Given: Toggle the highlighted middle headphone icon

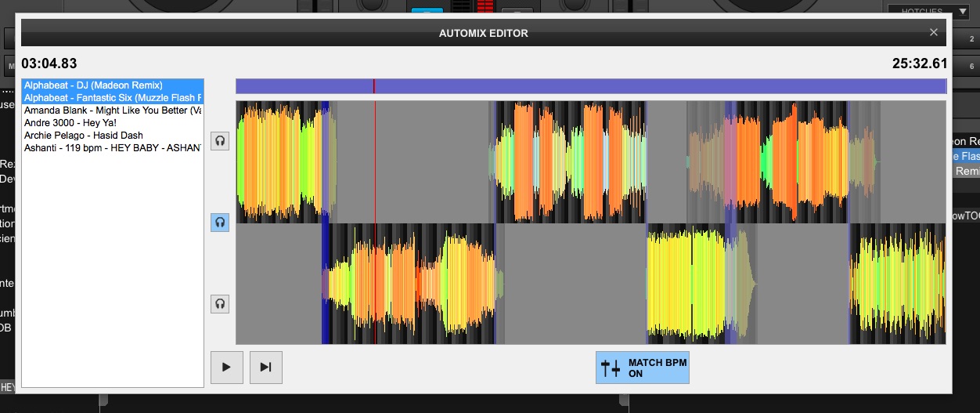Looking at the screenshot, I should click(x=221, y=223).
